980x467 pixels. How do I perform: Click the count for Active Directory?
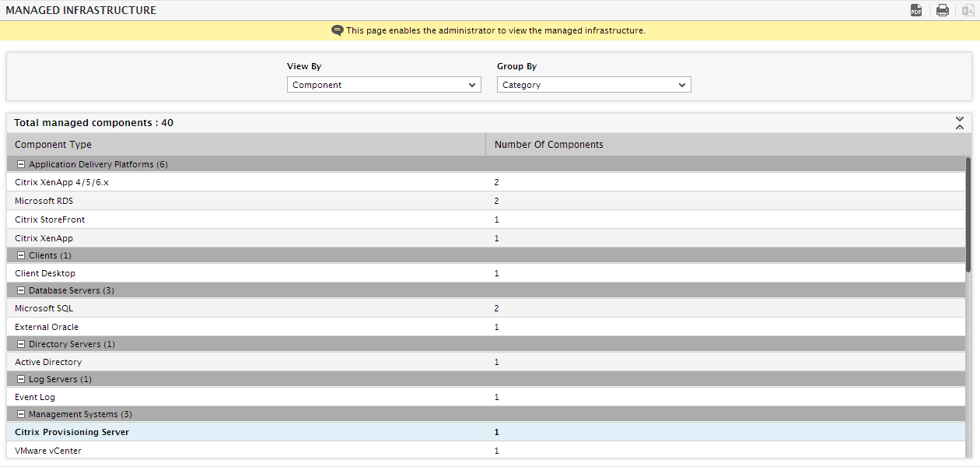(x=497, y=362)
